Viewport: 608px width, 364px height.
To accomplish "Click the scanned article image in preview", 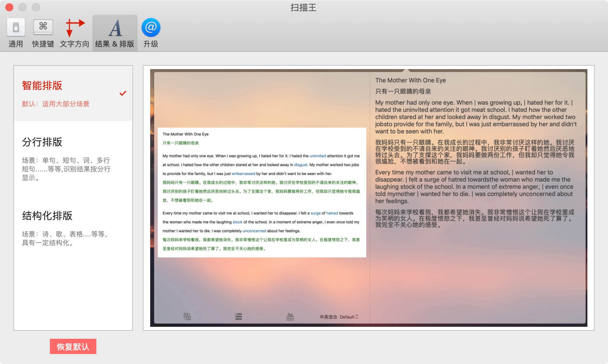I will click(x=262, y=192).
